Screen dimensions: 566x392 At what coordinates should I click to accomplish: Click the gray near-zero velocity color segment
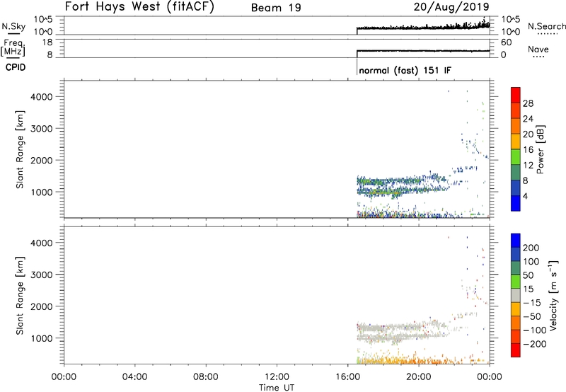pos(516,296)
